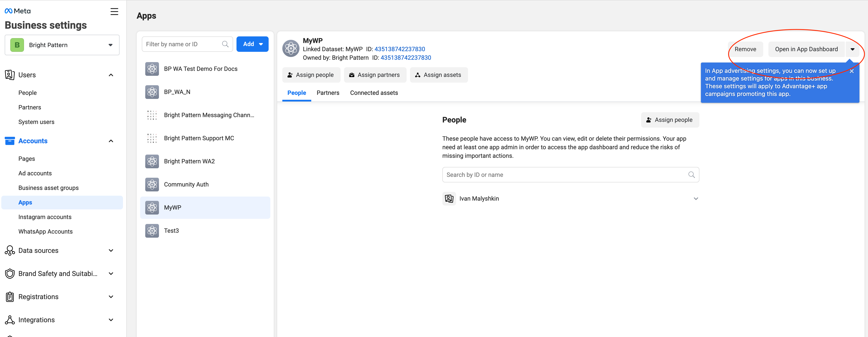Expand the Integrations section
This screenshot has width=868, height=337.
pos(111,320)
